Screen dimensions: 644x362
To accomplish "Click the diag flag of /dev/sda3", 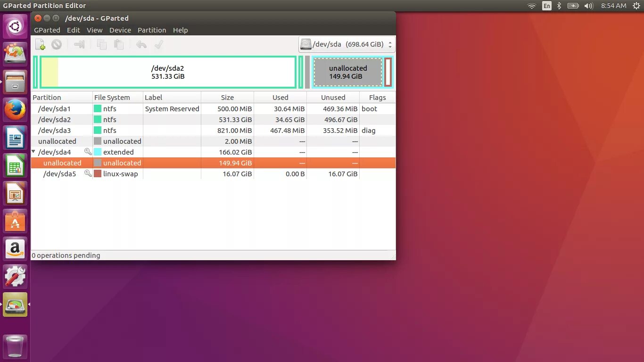I will 369,131.
